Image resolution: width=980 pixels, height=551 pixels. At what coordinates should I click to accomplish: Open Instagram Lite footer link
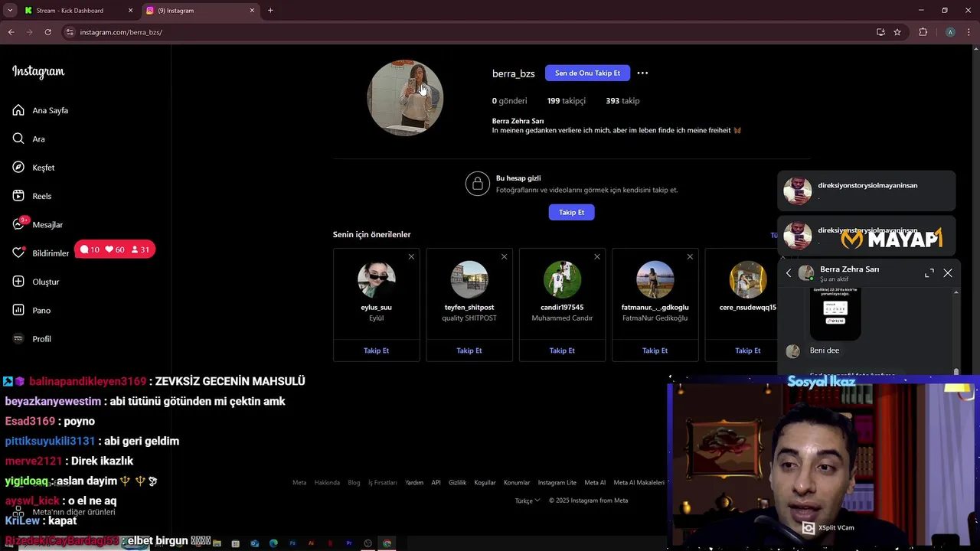[x=557, y=483]
